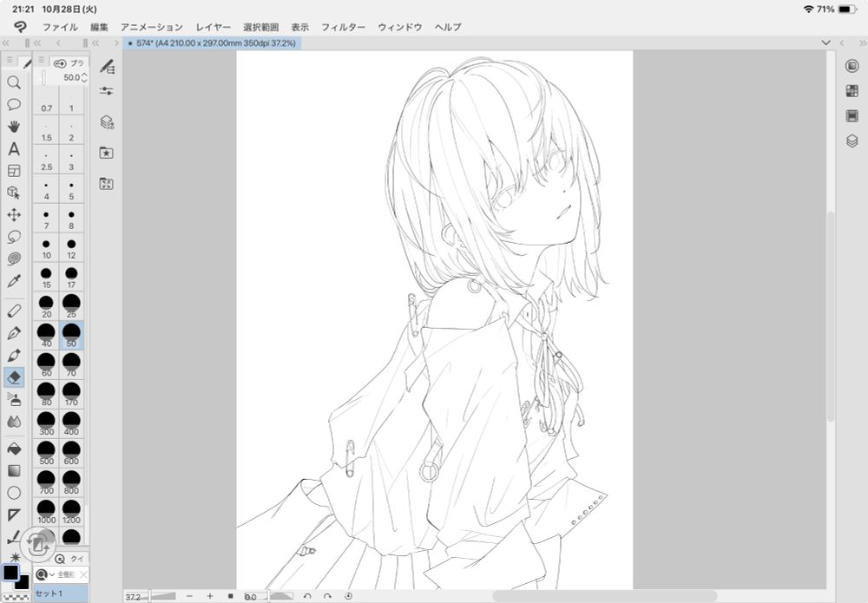Choose brush size 25 preset
Screen dimensions: 868x603
(x=71, y=306)
